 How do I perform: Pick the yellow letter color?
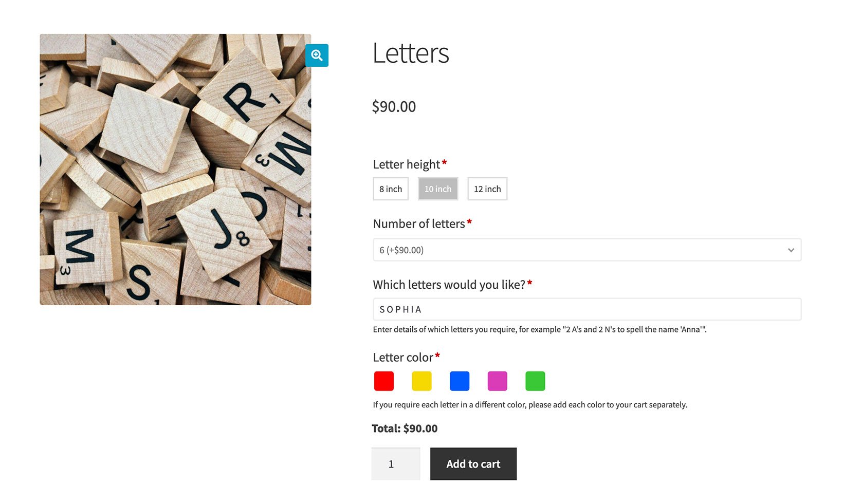(421, 381)
